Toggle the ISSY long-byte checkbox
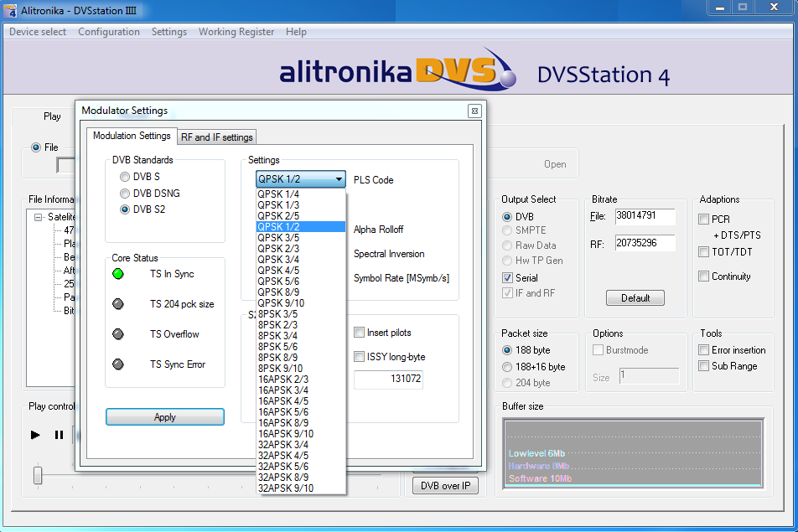Screen dimensions: 798x532 point(360,357)
